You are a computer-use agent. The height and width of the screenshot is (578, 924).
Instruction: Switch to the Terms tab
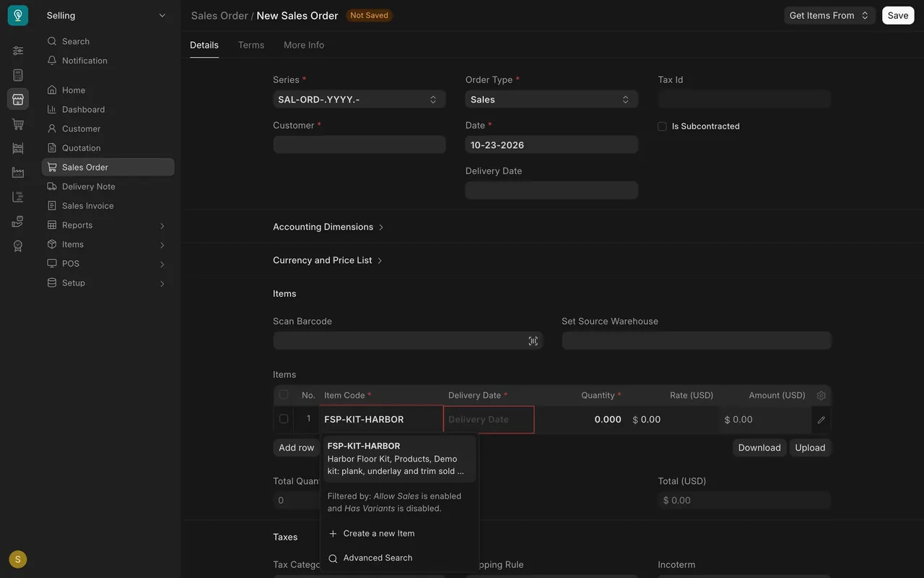coord(251,45)
